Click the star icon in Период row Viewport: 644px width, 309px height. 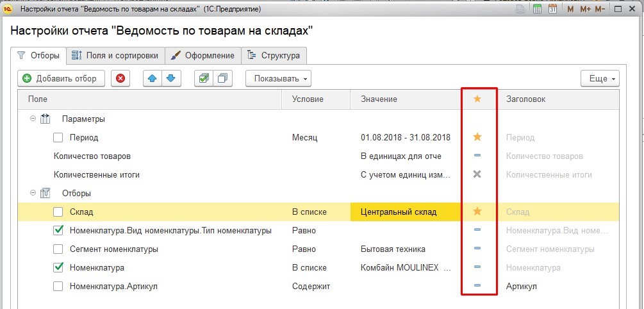tap(477, 137)
